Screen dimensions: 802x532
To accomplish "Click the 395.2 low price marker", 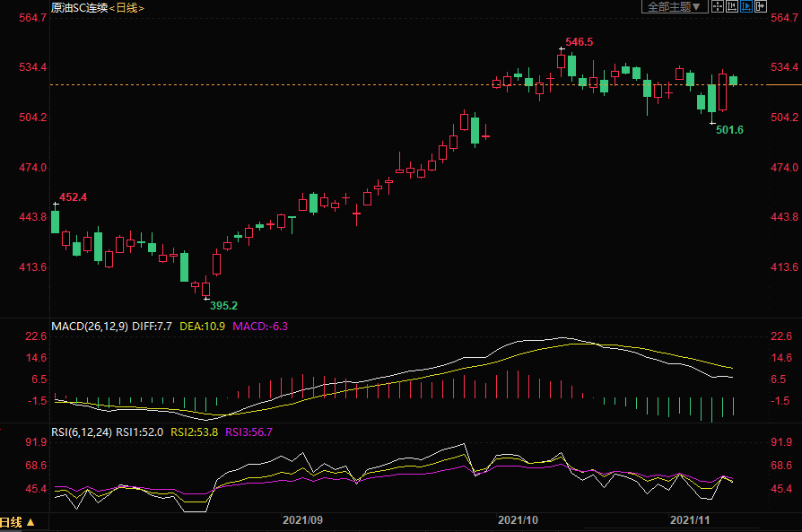I will pos(223,305).
